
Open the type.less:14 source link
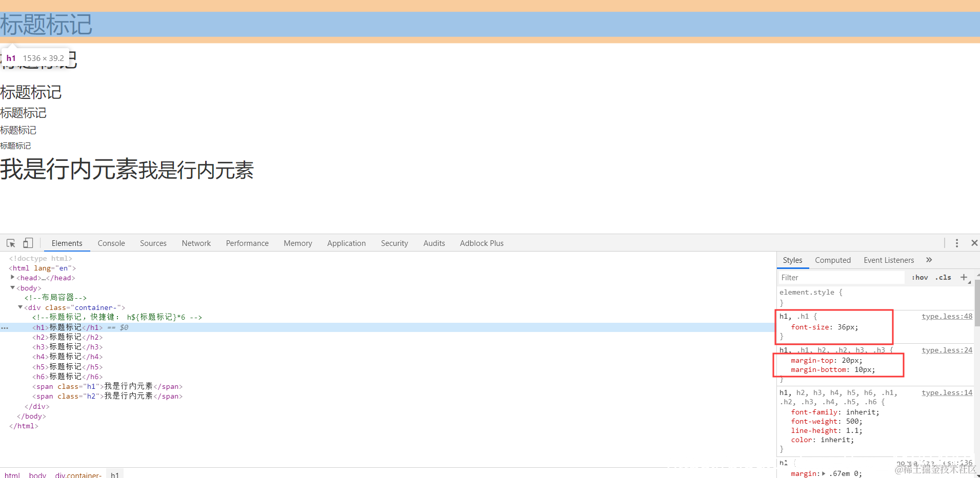tap(947, 393)
